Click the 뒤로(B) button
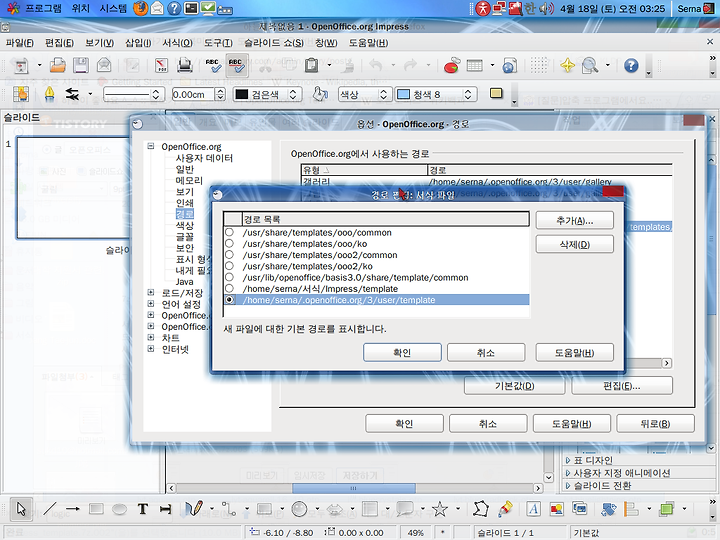This screenshot has height=540, width=720. pyautogui.click(x=655, y=423)
